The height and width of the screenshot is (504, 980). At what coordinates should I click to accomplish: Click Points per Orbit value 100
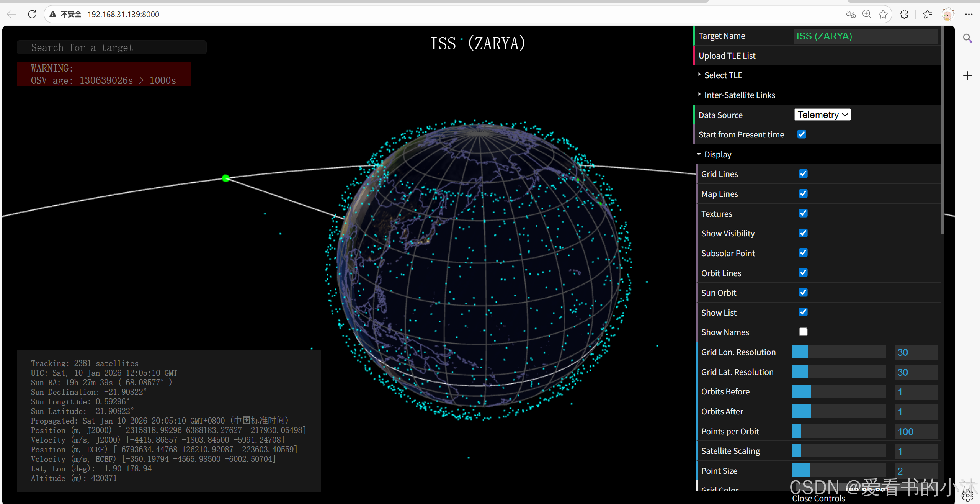pyautogui.click(x=916, y=431)
